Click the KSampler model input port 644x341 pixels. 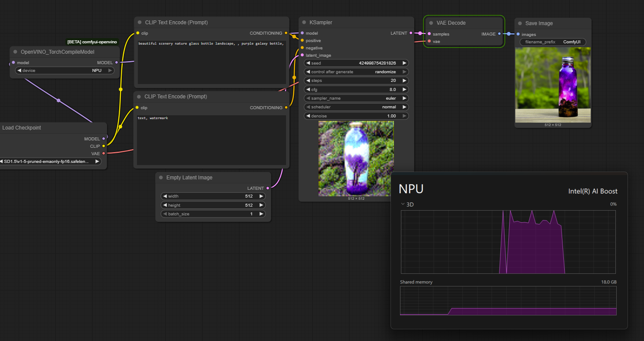click(x=302, y=33)
